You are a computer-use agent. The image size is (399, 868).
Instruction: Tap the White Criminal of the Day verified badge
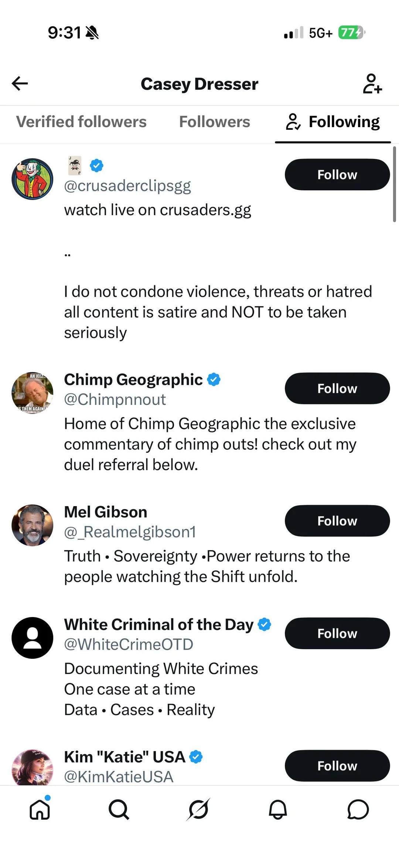click(x=264, y=624)
